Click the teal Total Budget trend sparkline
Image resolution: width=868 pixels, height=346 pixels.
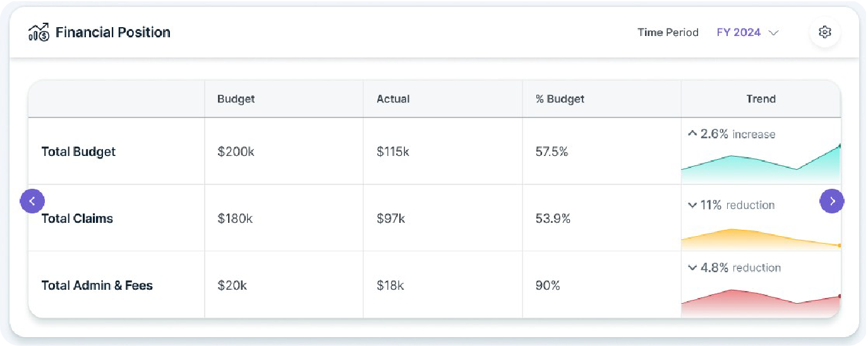pyautogui.click(x=760, y=167)
